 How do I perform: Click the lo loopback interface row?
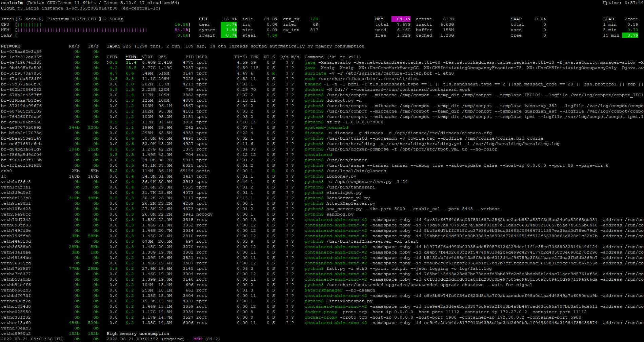point(4,176)
